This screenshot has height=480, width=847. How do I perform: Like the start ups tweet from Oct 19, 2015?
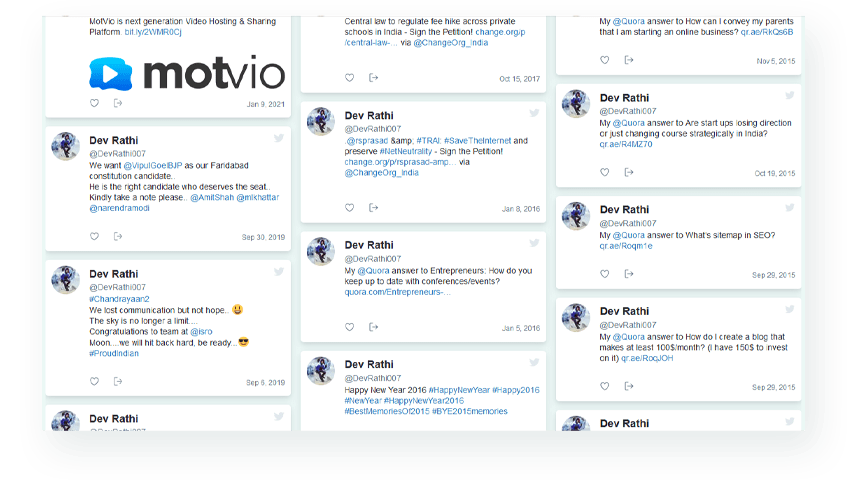point(604,172)
